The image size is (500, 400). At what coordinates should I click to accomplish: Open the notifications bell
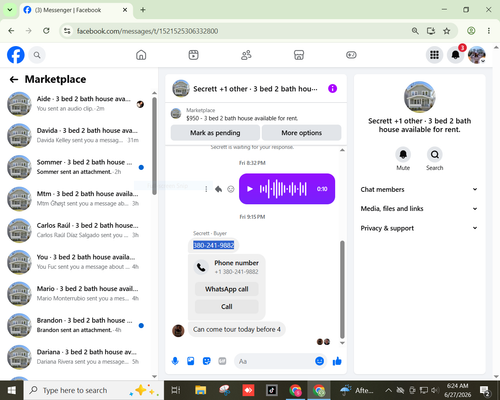(x=455, y=55)
